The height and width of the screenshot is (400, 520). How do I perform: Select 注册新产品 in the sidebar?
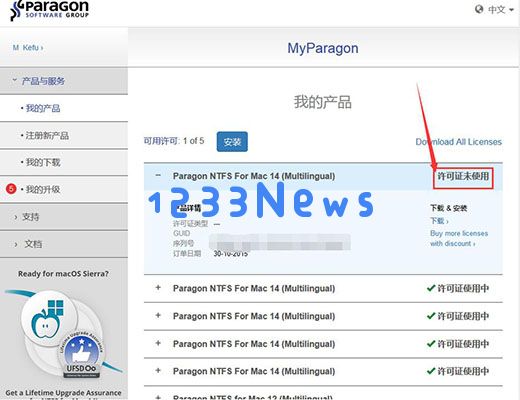coord(47,135)
